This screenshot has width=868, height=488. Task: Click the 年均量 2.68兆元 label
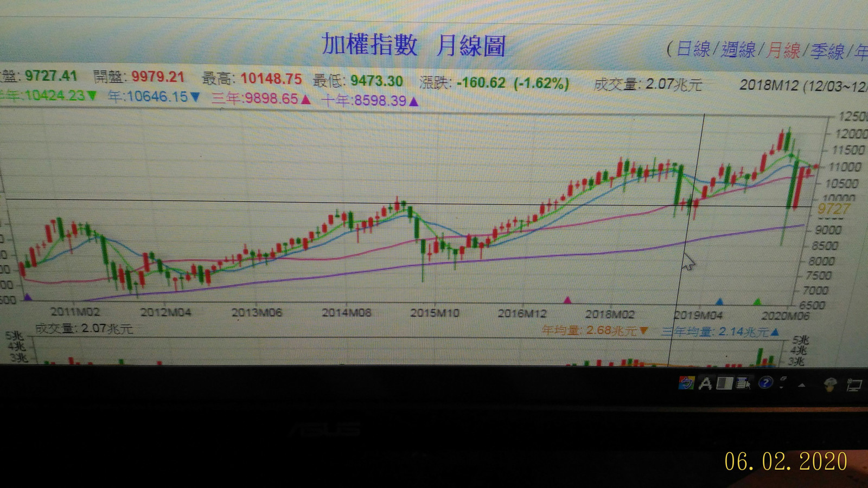[x=595, y=330]
